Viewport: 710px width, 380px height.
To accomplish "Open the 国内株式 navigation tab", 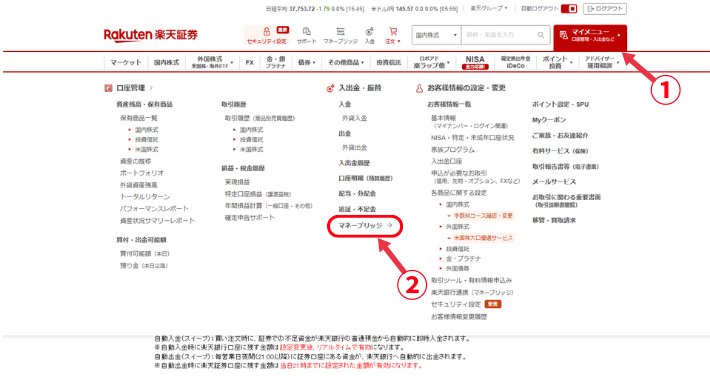I will point(166,63).
